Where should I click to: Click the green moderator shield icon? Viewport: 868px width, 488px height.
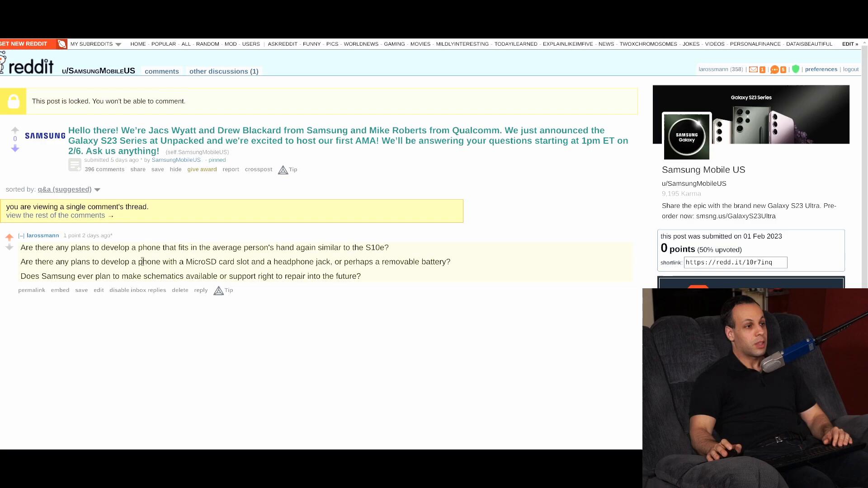pyautogui.click(x=796, y=69)
